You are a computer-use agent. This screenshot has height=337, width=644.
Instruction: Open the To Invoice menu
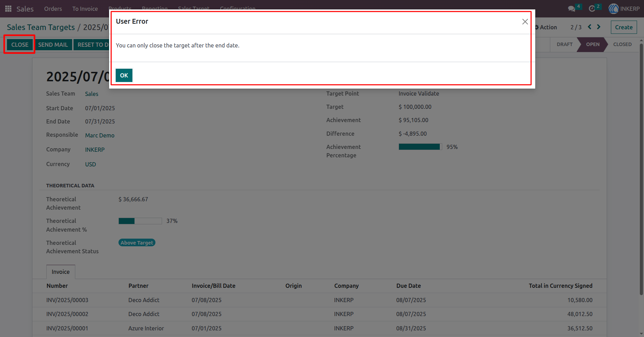85,9
